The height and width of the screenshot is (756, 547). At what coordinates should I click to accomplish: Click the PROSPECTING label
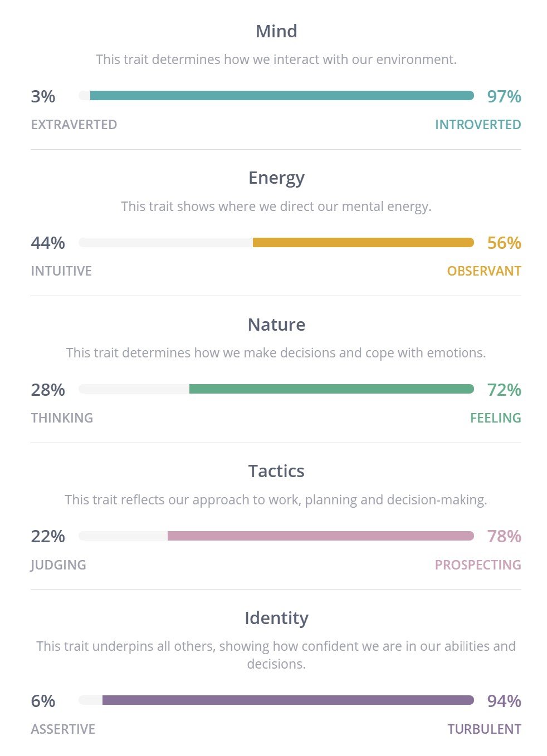[x=478, y=565]
